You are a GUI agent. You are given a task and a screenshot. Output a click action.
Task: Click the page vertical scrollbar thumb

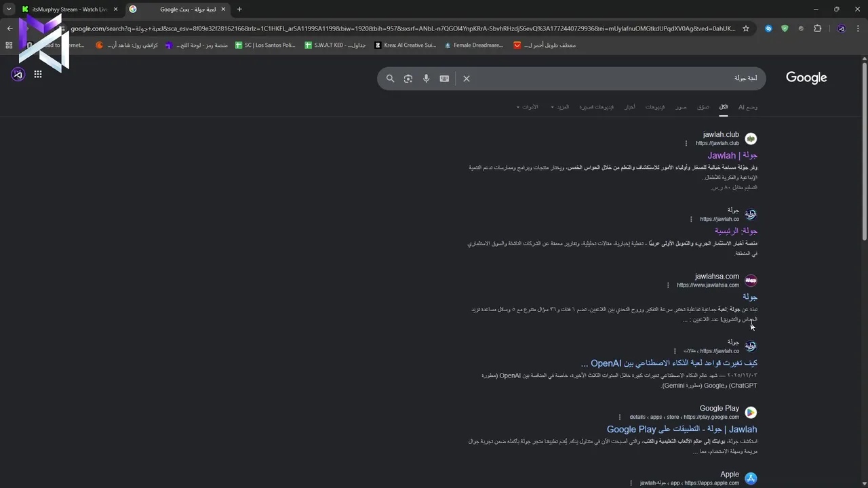point(865,150)
